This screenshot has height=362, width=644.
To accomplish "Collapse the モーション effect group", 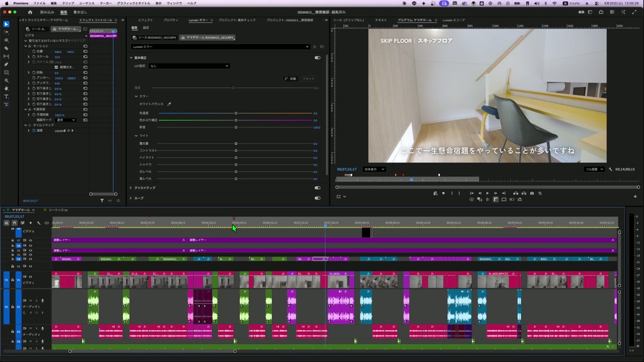I will 26,46.
